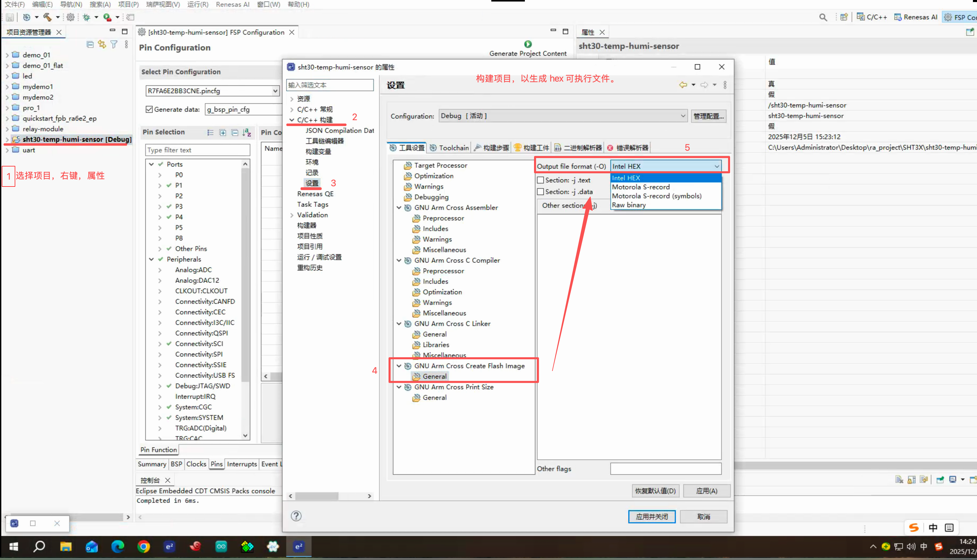Click the 恢复默认值(D) button
Image resolution: width=977 pixels, height=560 pixels.
coord(655,491)
